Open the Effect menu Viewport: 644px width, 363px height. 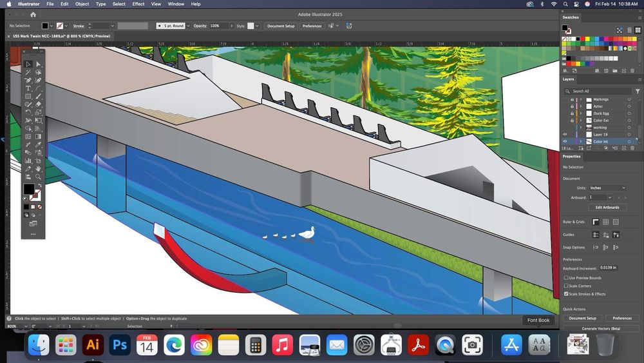click(x=138, y=4)
